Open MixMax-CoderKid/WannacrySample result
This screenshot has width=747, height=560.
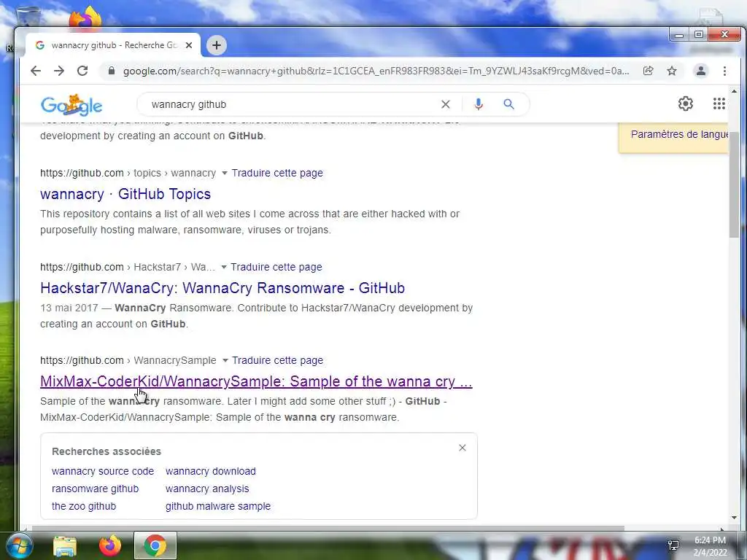point(256,381)
